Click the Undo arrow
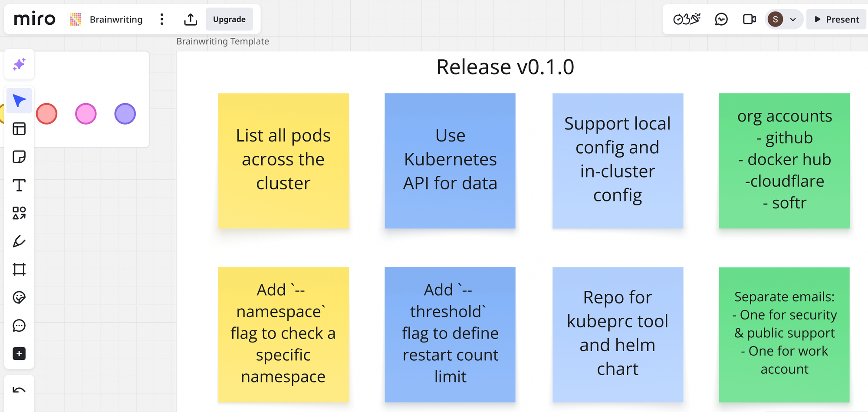Viewport: 868px width, 412px height. tap(19, 390)
